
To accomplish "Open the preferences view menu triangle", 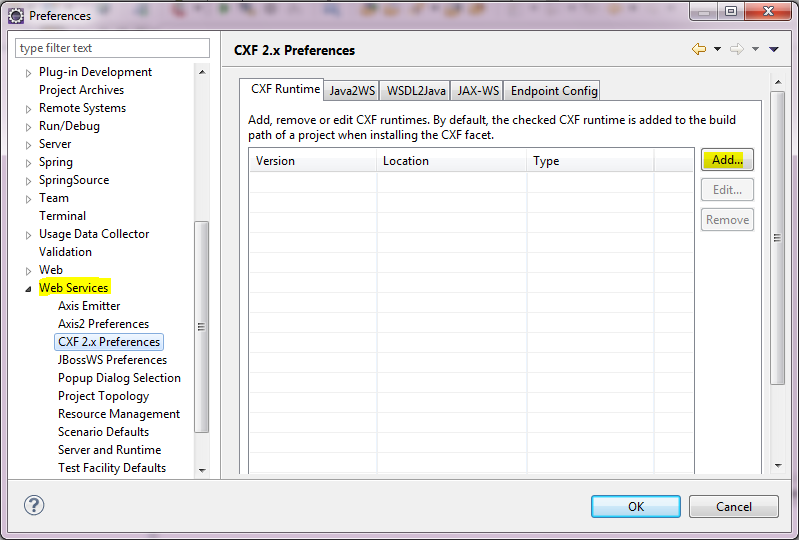I will coord(774,49).
